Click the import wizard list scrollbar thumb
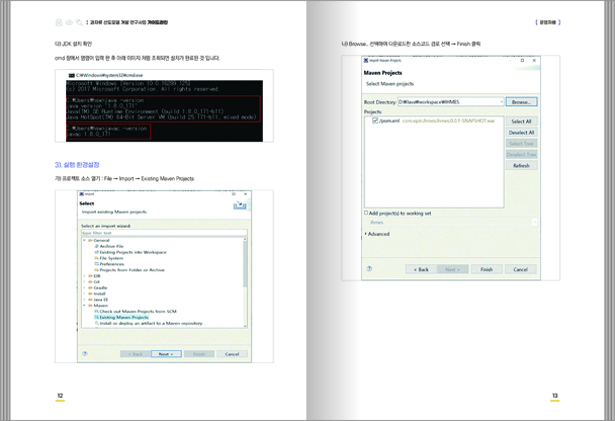The height and width of the screenshot is (421, 615). tap(245, 264)
